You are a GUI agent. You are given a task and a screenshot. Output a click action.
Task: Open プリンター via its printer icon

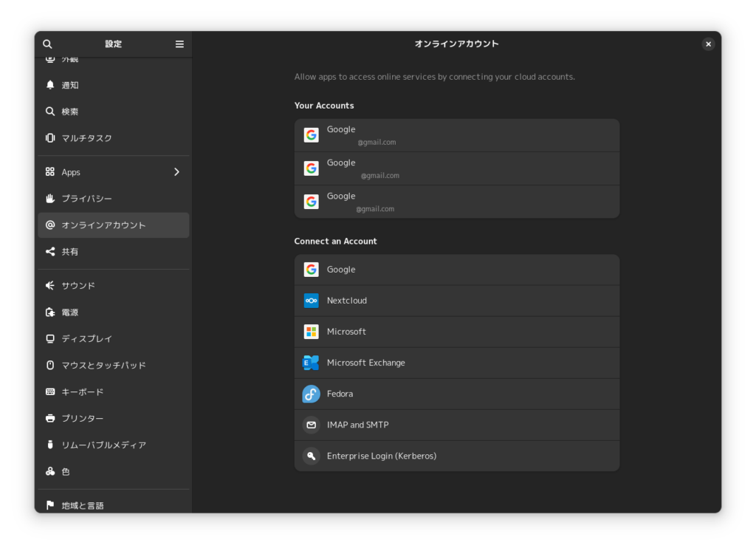click(50, 418)
